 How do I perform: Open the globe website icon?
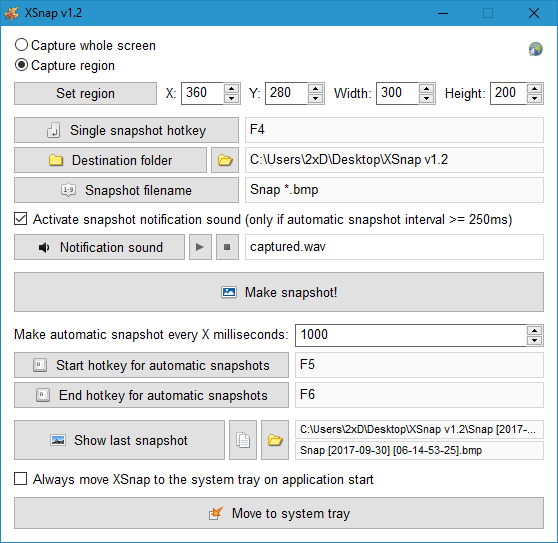click(536, 49)
